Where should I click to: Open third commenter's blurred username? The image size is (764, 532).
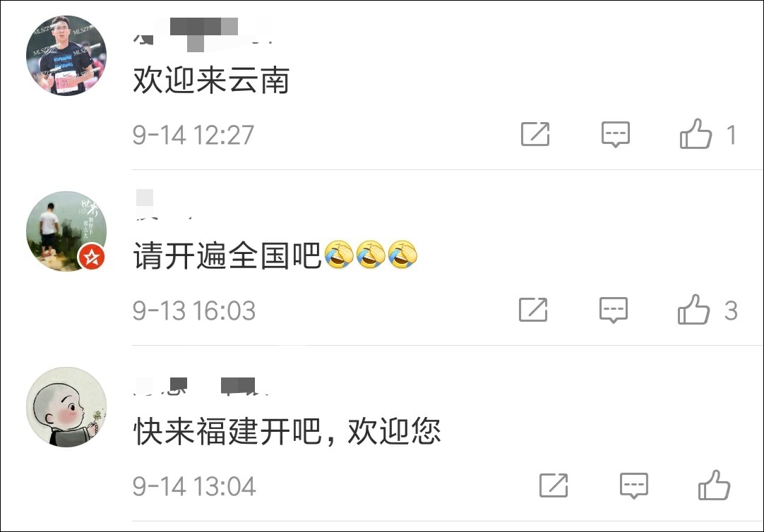point(201,385)
